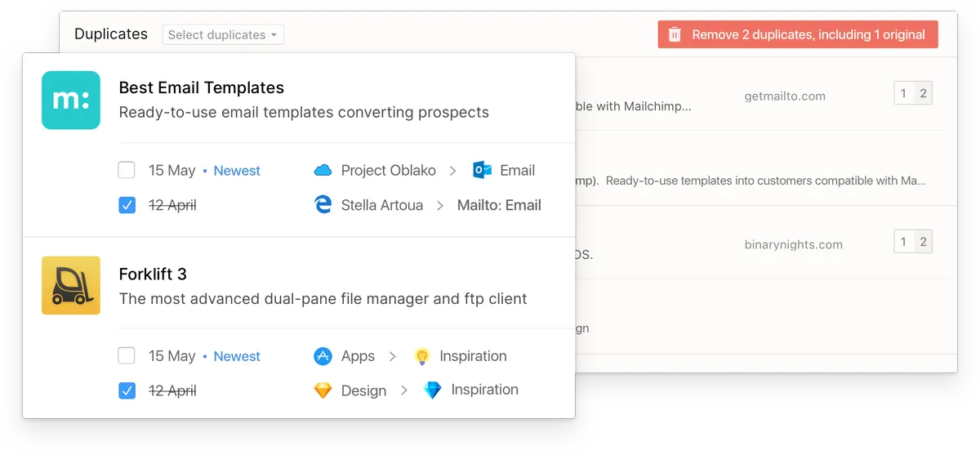The image size is (980, 464).
Task: Click the App Store Apps folder icon
Action: (323, 356)
